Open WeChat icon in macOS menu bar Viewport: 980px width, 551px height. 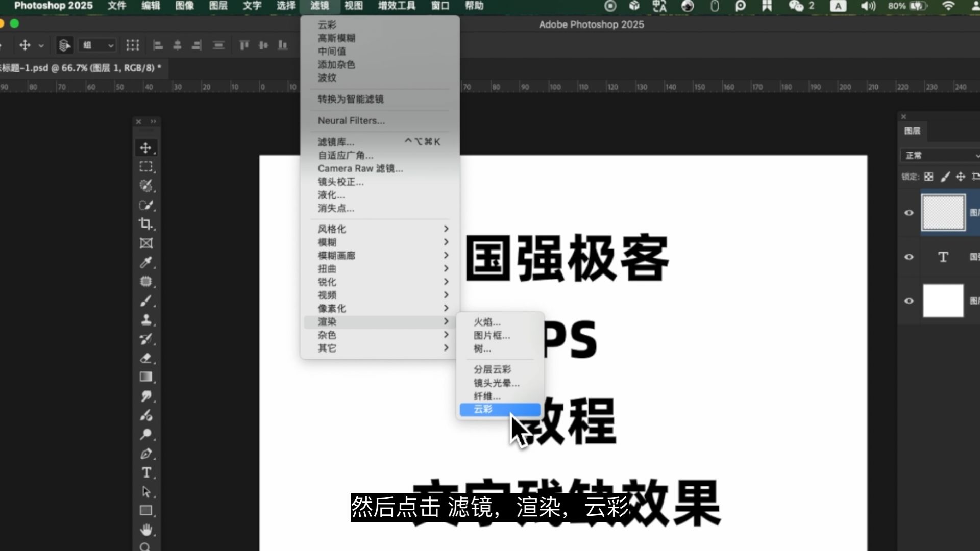pos(796,6)
